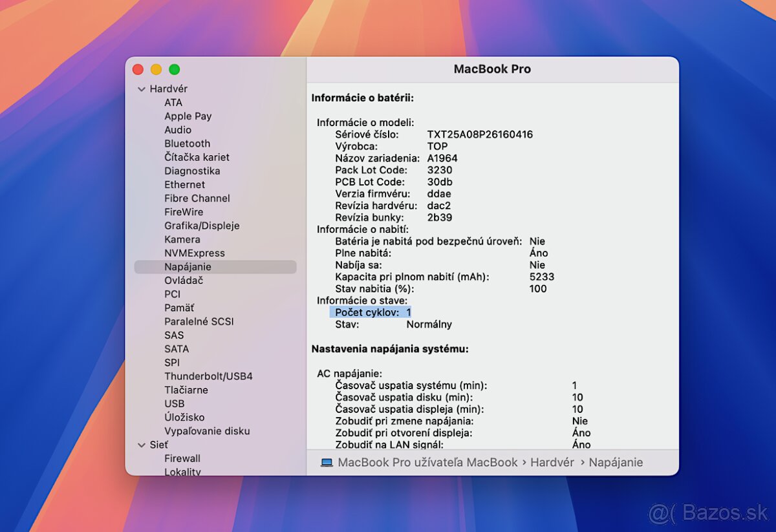Open the Apple Pay information section
776x532 pixels.
[x=188, y=116]
